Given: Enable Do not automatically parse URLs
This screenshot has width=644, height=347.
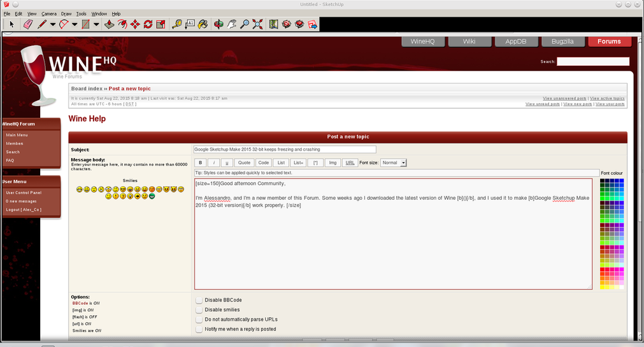Looking at the screenshot, I should [199, 320].
